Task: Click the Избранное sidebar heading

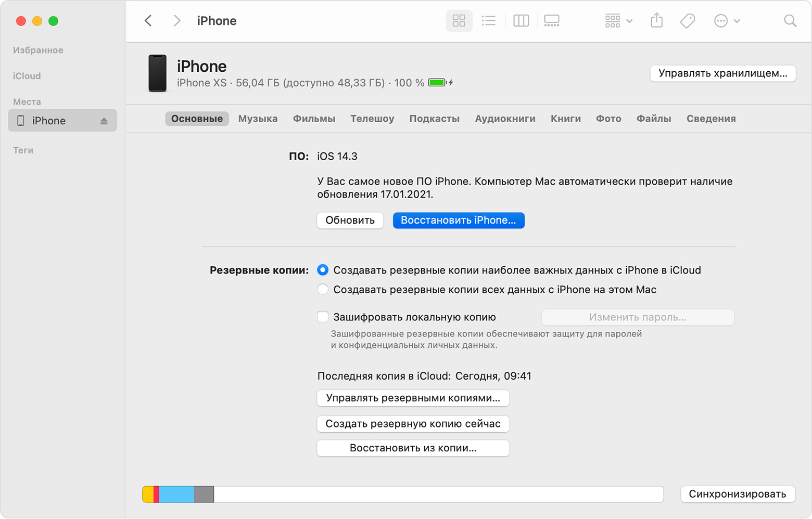Action: pos(38,50)
